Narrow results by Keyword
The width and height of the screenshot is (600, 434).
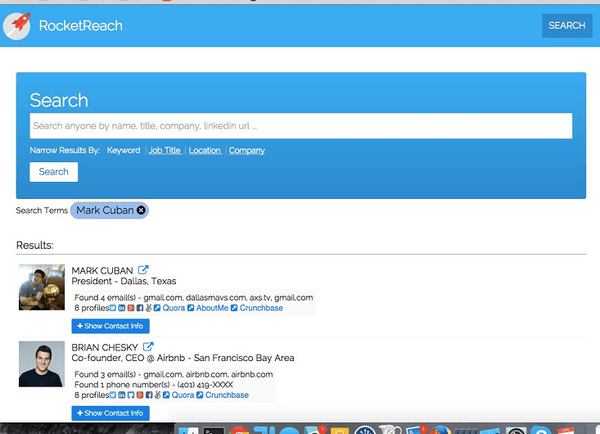point(124,150)
